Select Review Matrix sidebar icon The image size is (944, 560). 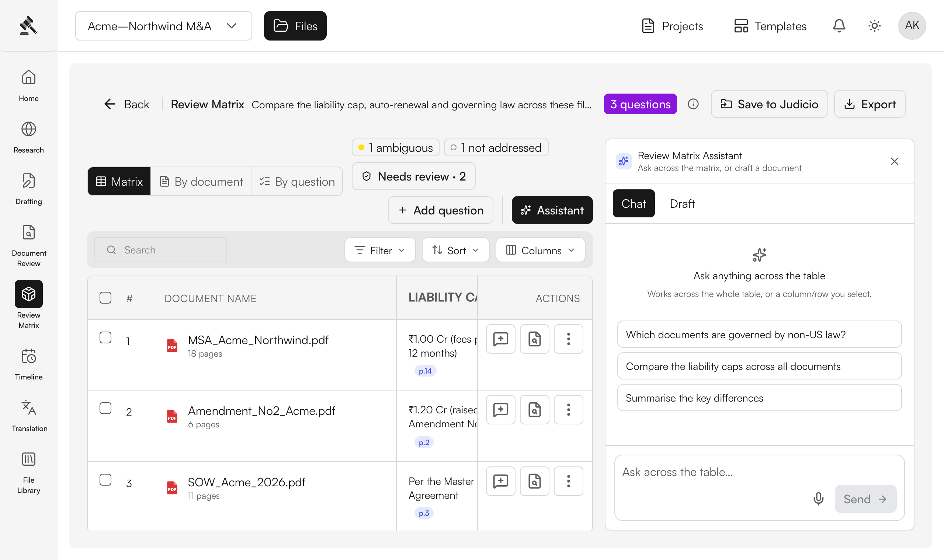point(29,294)
